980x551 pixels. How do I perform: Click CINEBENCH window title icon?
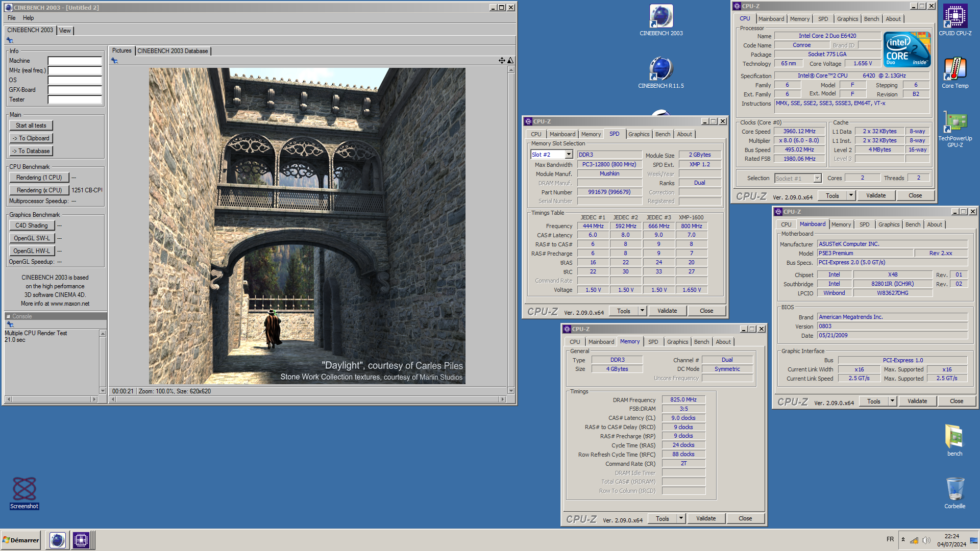[8, 7]
